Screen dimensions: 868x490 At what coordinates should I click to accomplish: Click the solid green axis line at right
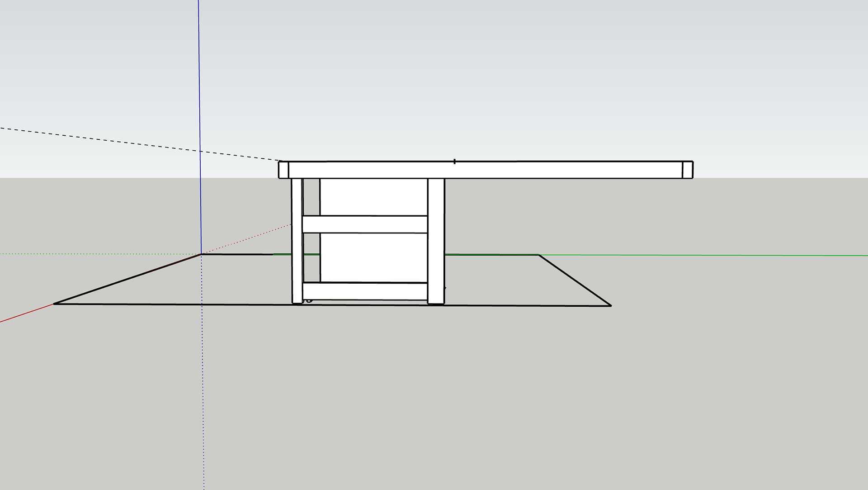tap(701, 255)
